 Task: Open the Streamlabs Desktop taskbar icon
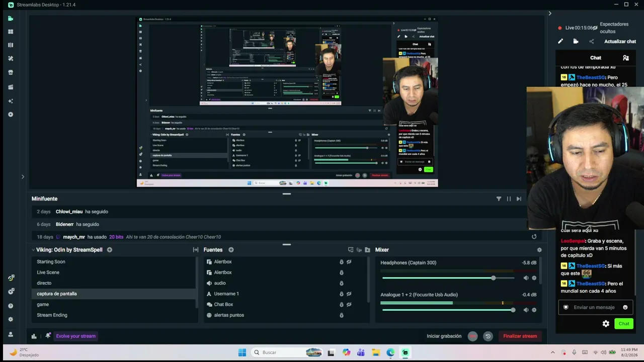click(405, 352)
